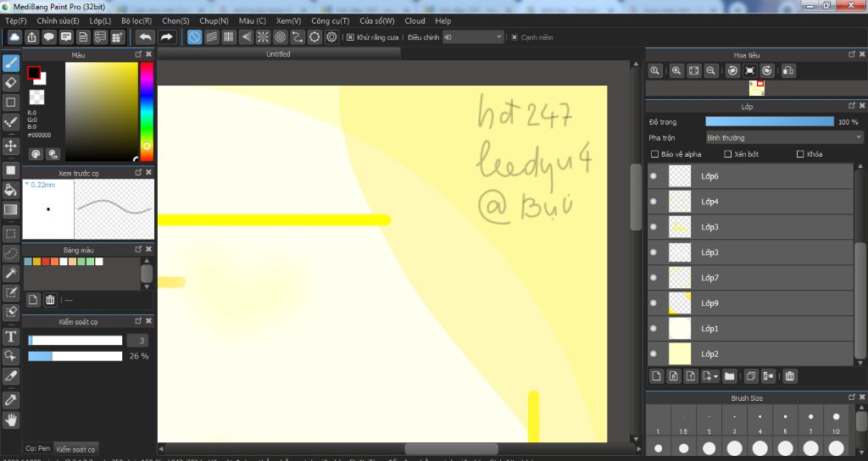Select the Move tool

pyautogui.click(x=10, y=146)
